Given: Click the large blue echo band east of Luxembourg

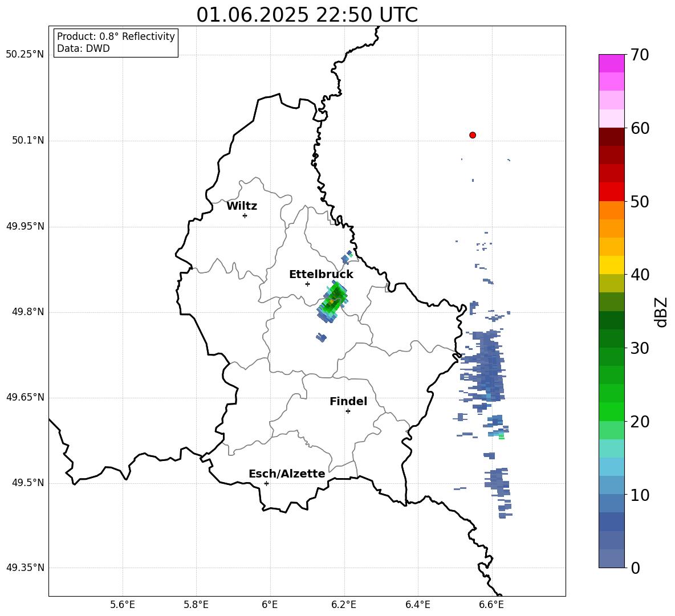Looking at the screenshot, I should pos(486,366).
